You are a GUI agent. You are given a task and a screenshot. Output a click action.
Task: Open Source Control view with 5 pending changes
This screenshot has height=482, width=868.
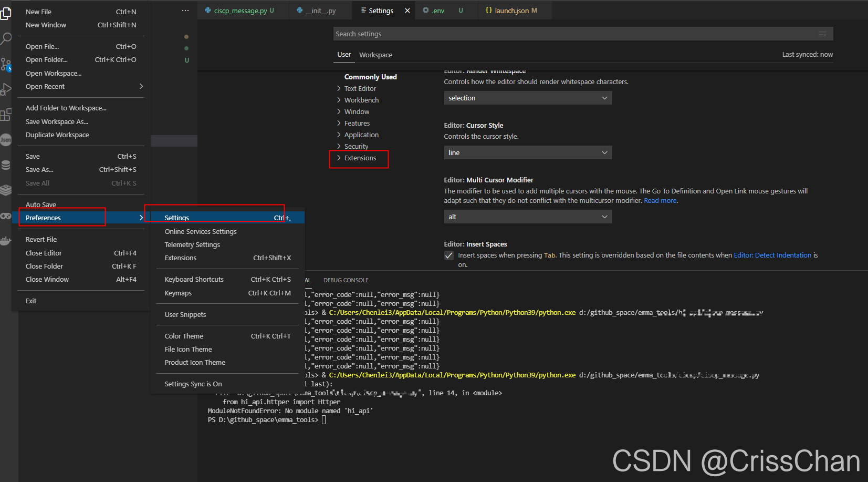(6, 64)
